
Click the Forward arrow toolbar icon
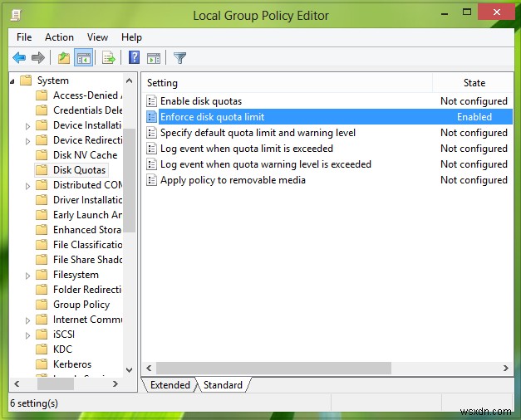pos(38,58)
